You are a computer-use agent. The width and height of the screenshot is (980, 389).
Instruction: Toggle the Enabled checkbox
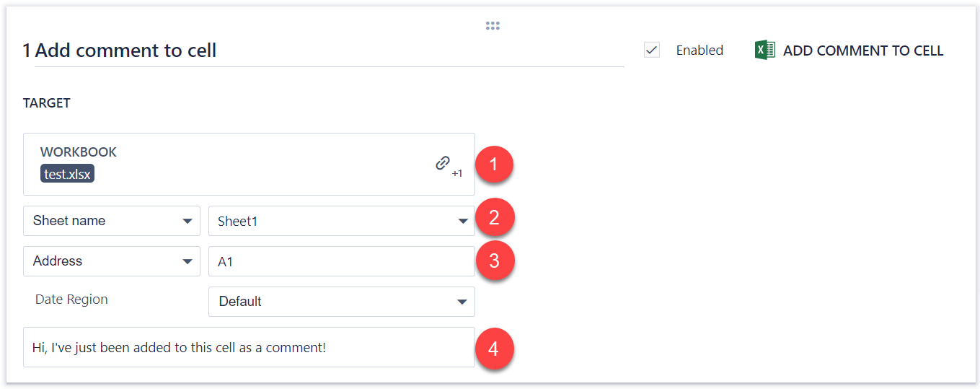(652, 50)
